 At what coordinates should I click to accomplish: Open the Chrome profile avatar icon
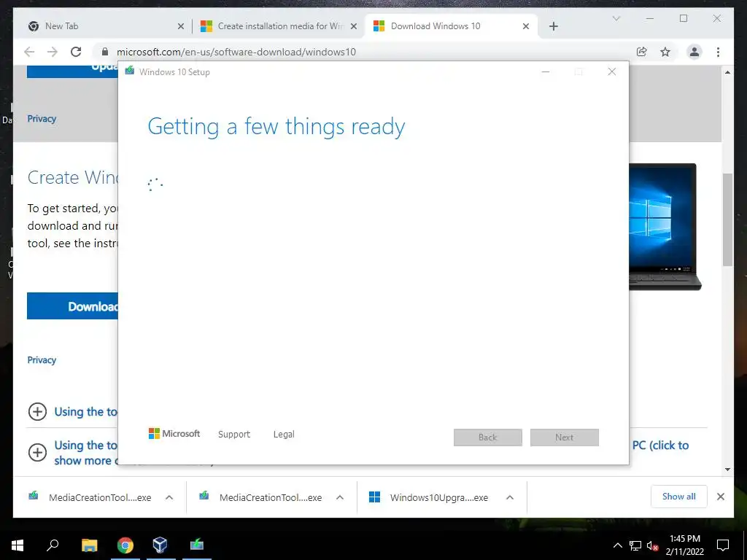click(x=694, y=52)
